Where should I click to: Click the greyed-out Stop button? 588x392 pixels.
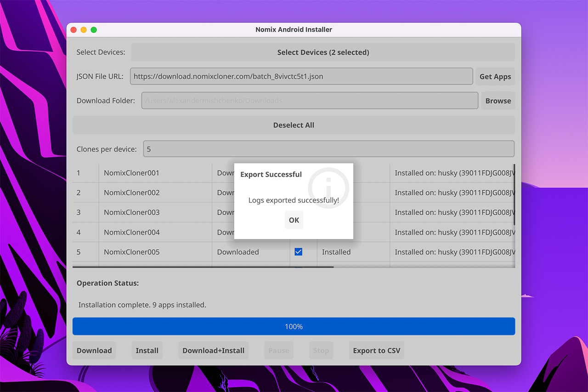(x=321, y=351)
